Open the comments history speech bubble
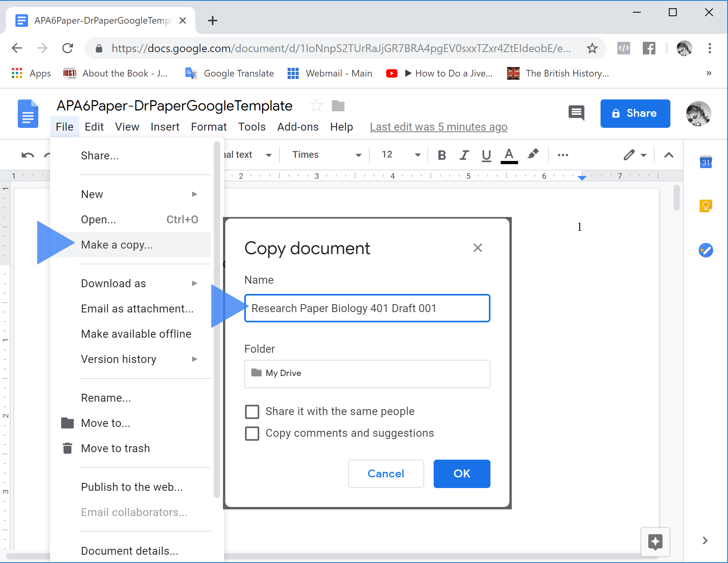The width and height of the screenshot is (728, 563). [x=576, y=113]
